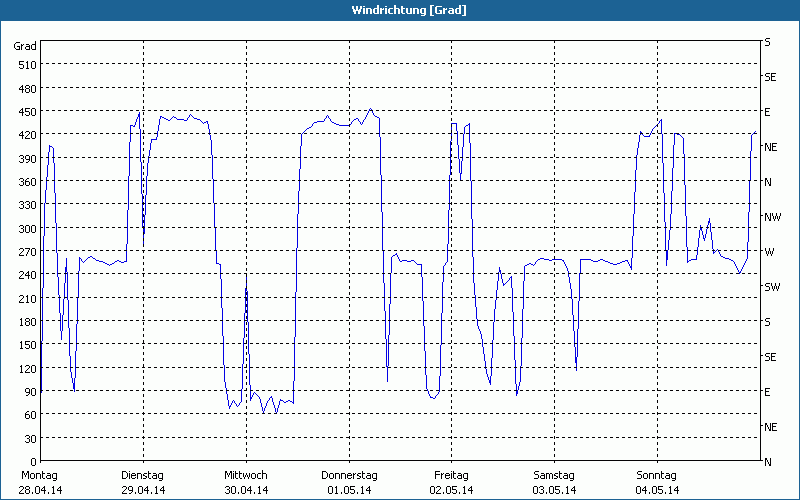The image size is (800, 500).
Task: Select the Samstag day label
Action: (x=554, y=475)
